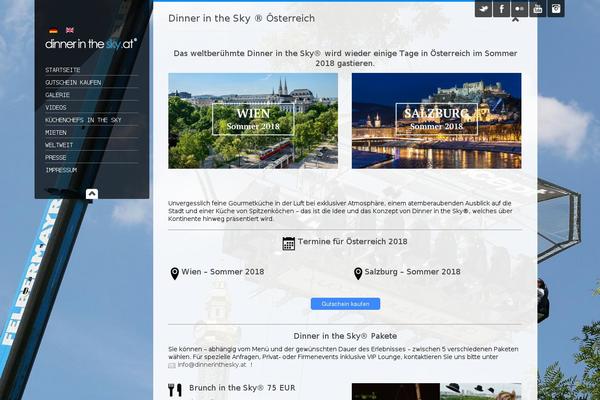This screenshot has height=400, width=600.
Task: Open the Facebook social icon
Action: (501, 8)
